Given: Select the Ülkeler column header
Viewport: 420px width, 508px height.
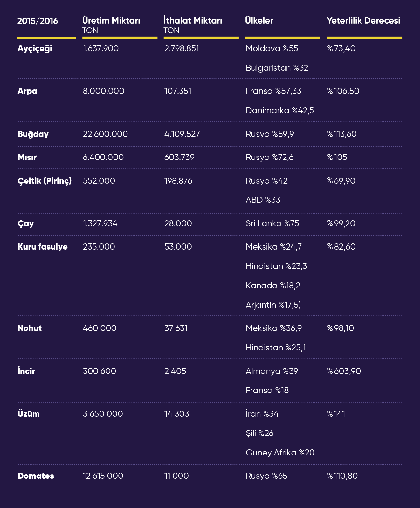Looking at the screenshot, I should pyautogui.click(x=259, y=21).
